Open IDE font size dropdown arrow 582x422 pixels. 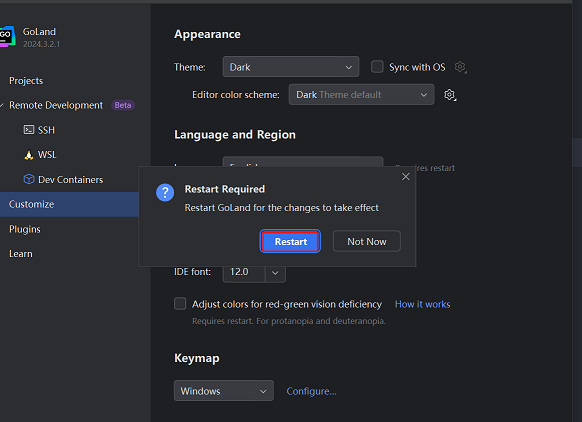click(275, 273)
